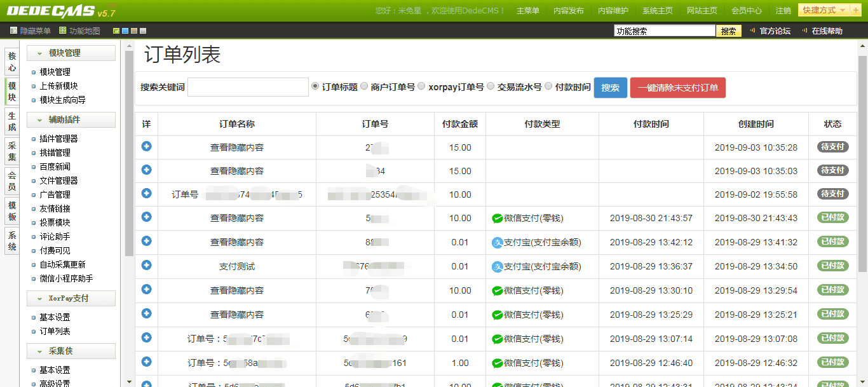Open 内容发布 in the top menu
Screen dimensions: 868x387
568,11
